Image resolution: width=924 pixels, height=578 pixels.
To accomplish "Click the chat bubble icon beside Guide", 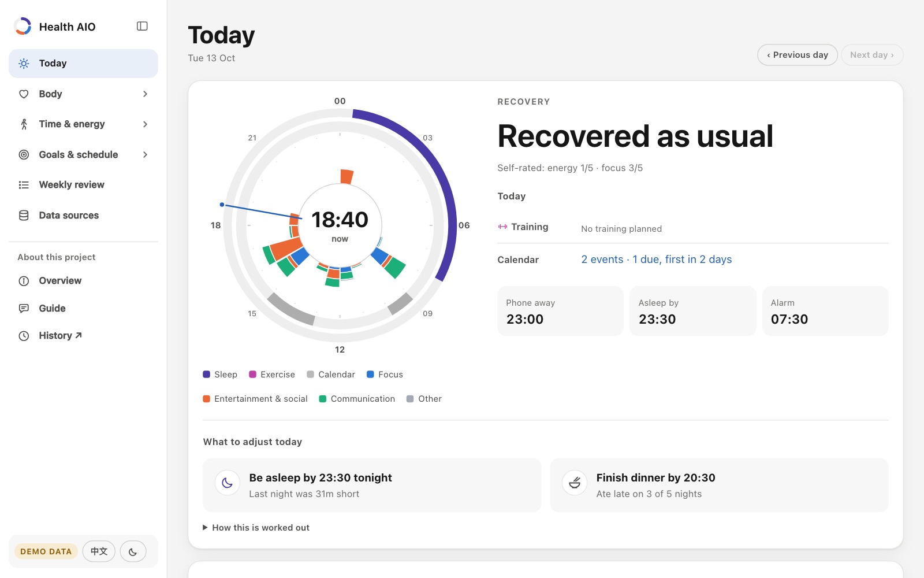I will (x=24, y=309).
